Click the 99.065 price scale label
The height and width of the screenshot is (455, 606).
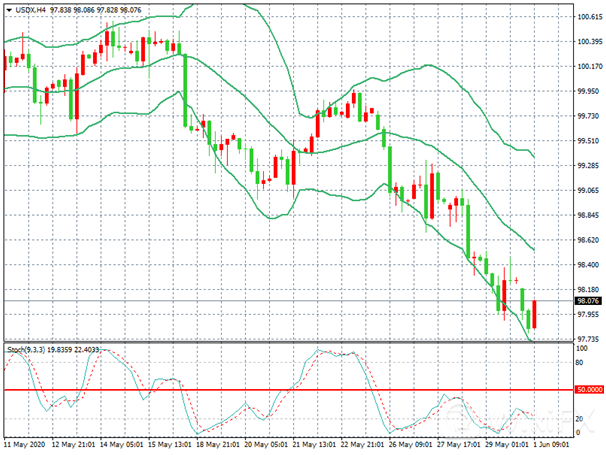(x=588, y=191)
